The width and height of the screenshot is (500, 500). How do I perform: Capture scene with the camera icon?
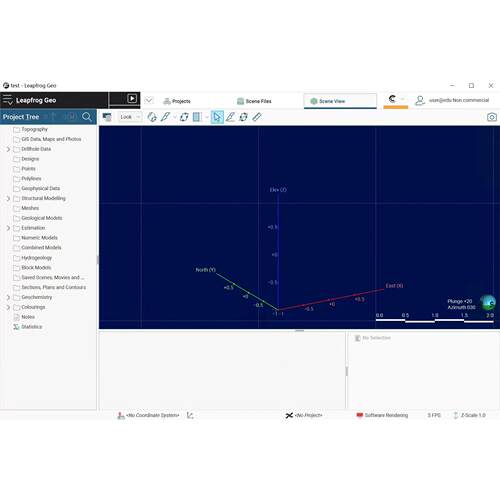492,117
